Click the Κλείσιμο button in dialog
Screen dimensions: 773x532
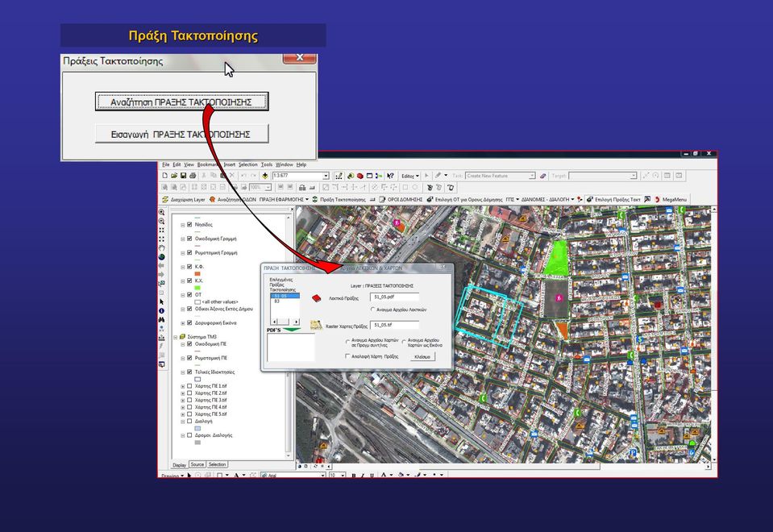click(x=422, y=356)
